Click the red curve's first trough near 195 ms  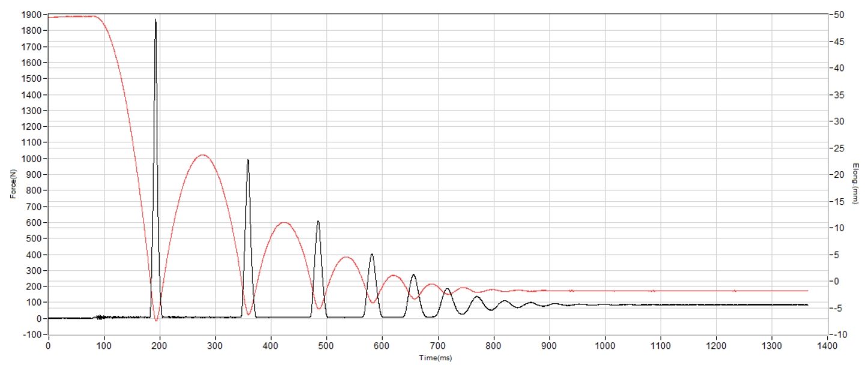pyautogui.click(x=156, y=320)
